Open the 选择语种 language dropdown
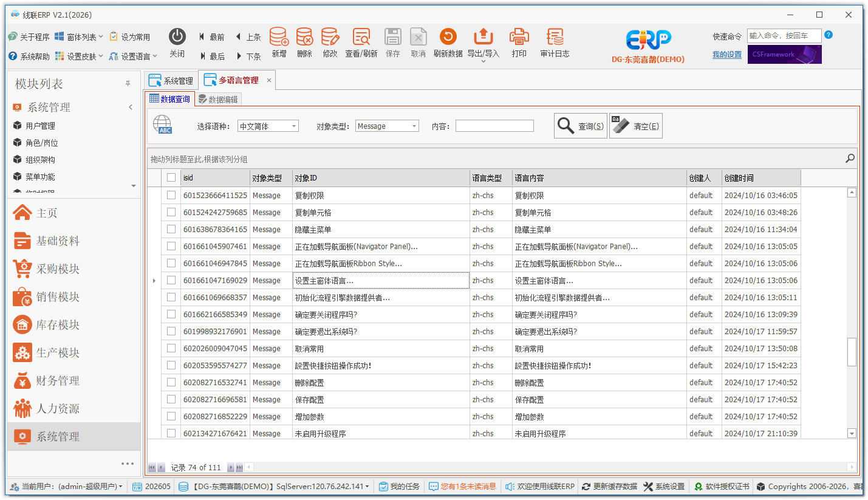This screenshot has height=500, width=868. (x=294, y=126)
